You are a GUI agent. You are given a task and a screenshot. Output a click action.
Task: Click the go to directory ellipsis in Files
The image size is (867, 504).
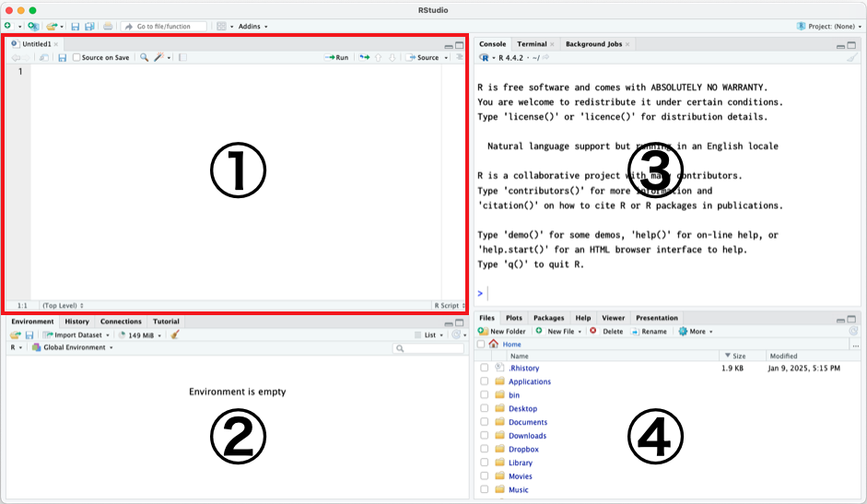(855, 345)
